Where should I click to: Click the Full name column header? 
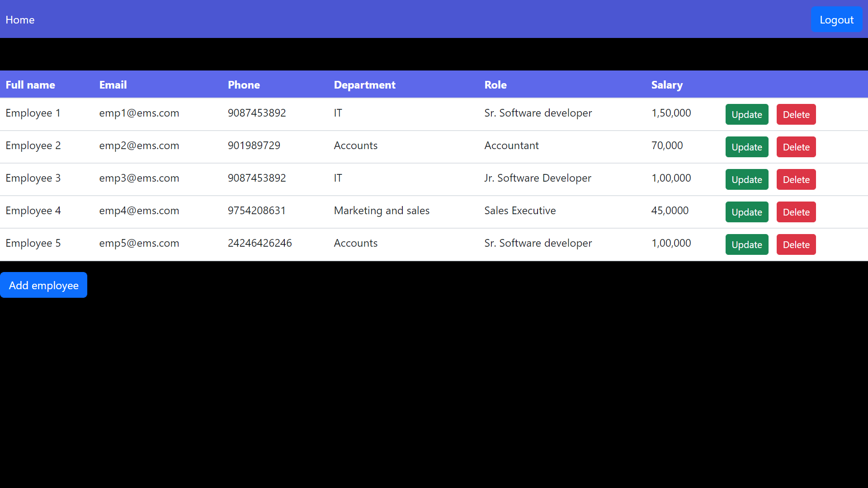[30, 84]
